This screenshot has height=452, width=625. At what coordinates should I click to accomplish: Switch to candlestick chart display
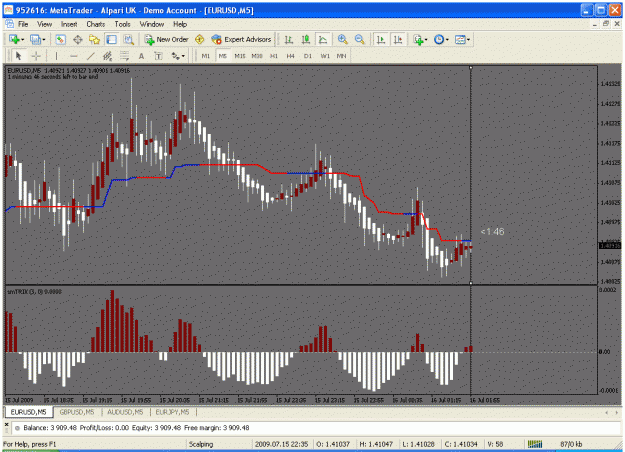(306, 39)
